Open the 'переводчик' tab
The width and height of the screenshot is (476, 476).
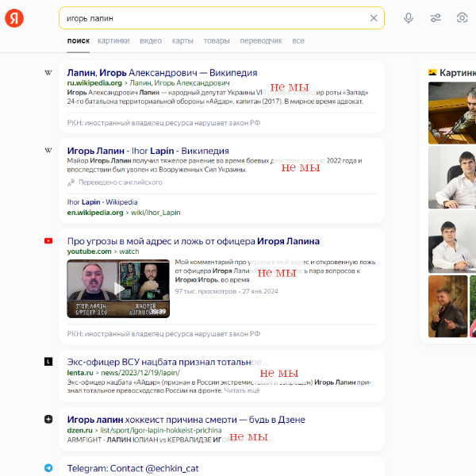(x=261, y=41)
